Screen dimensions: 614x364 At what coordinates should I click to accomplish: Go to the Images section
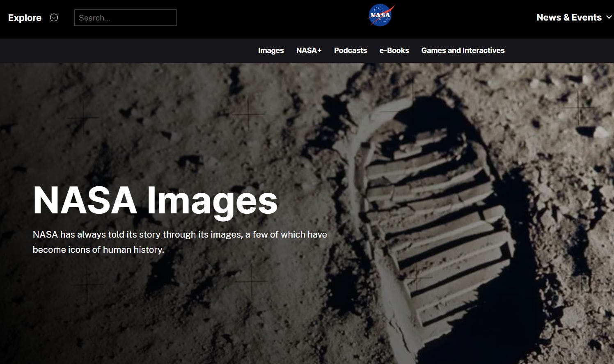click(x=271, y=50)
